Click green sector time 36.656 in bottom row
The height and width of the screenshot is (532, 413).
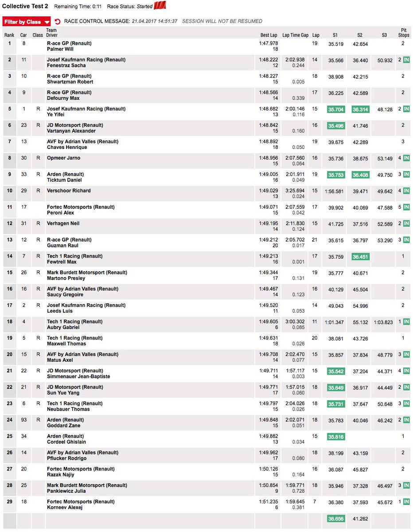point(336,518)
